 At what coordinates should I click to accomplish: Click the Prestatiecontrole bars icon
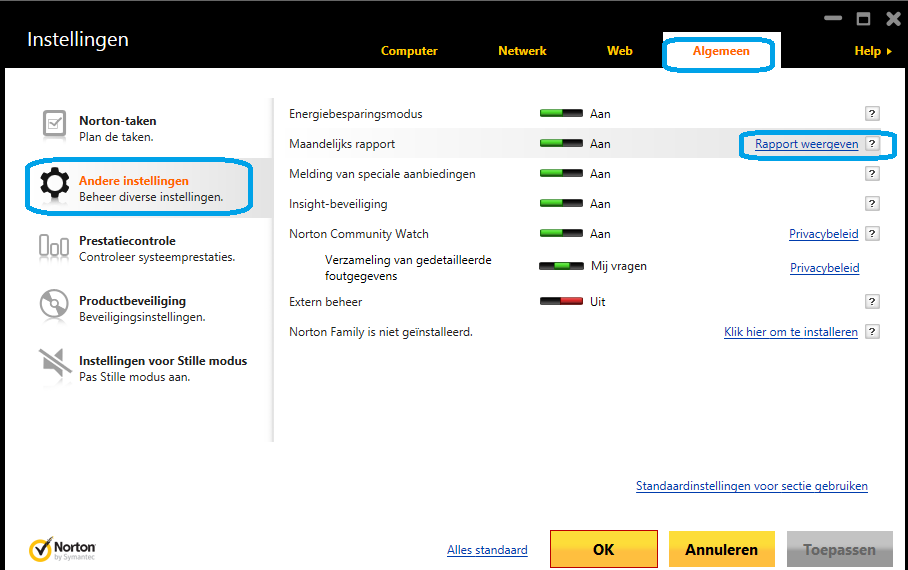click(x=54, y=246)
